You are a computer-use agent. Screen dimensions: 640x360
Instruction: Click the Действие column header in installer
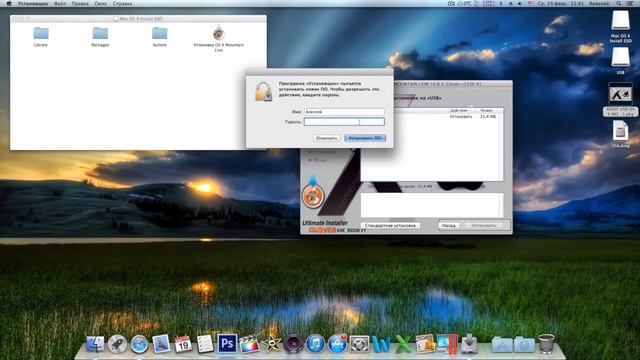[459, 111]
